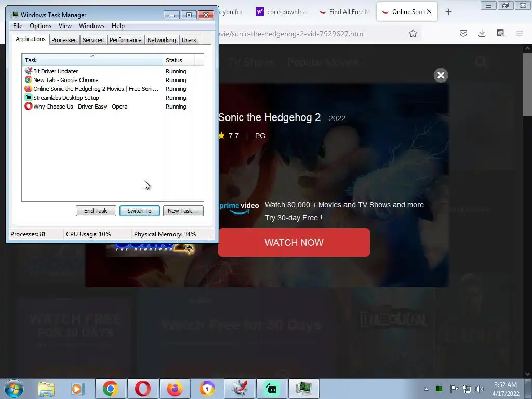The image size is (532, 399).
Task: Open the View menu in Task Manager
Action: [65, 26]
